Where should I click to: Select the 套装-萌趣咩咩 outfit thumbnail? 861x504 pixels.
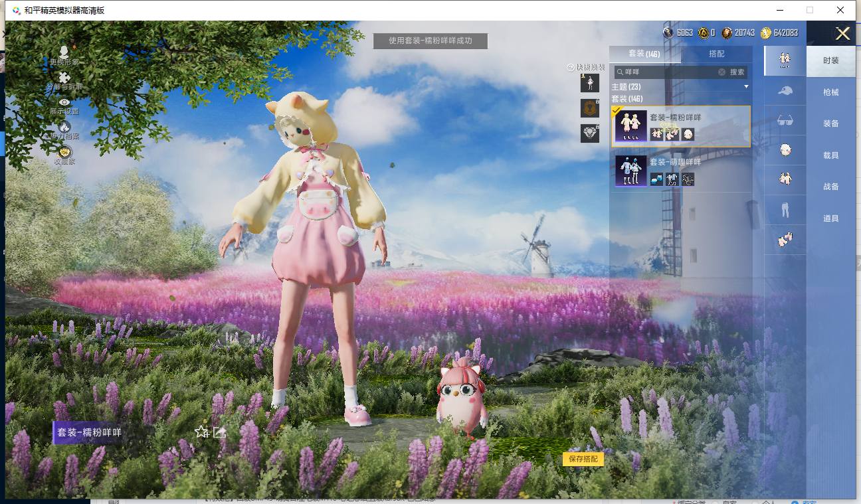click(631, 171)
